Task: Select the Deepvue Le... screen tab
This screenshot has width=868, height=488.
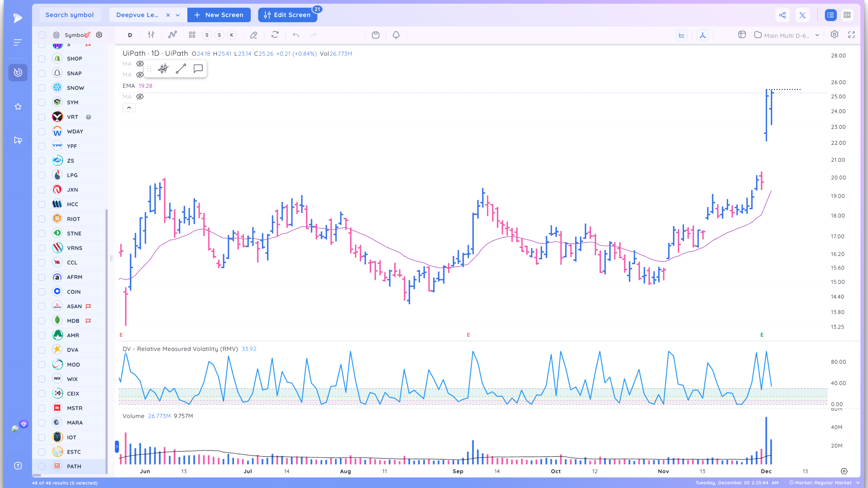Action: pyautogui.click(x=137, y=15)
